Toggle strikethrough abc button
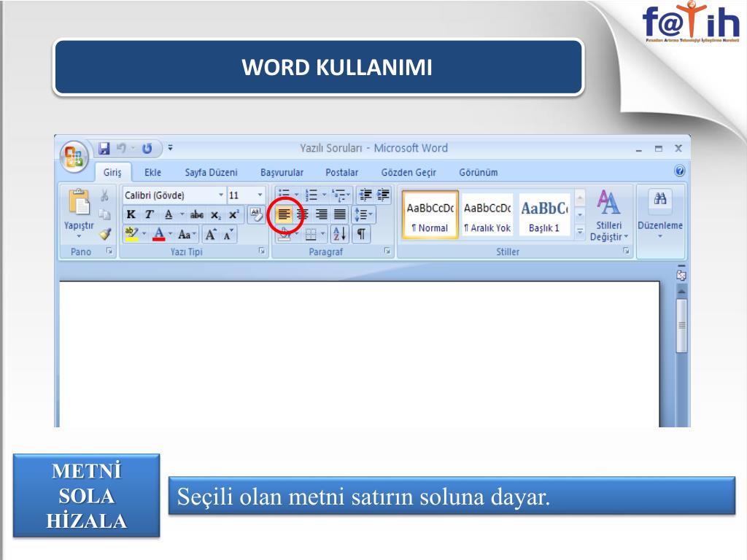 coord(197,215)
